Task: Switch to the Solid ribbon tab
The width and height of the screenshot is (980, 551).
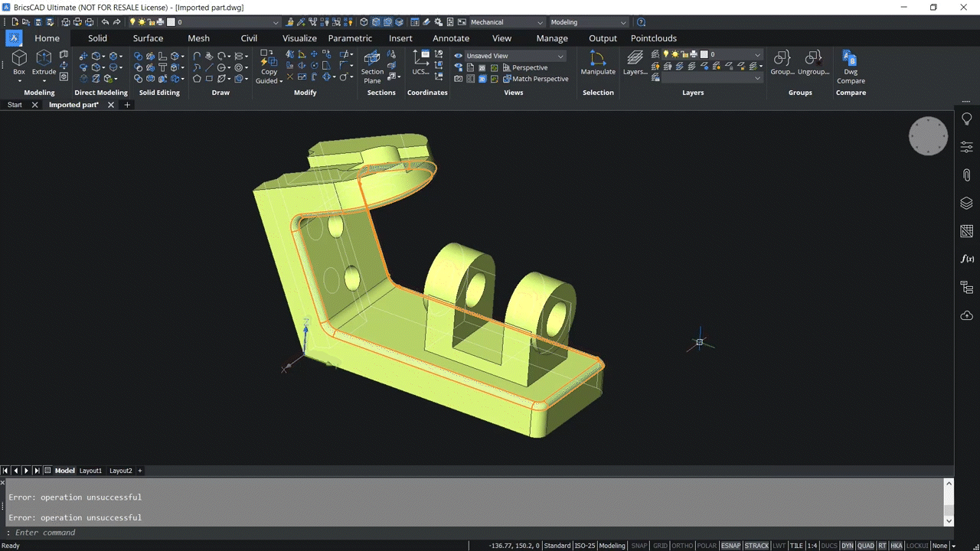Action: (97, 37)
